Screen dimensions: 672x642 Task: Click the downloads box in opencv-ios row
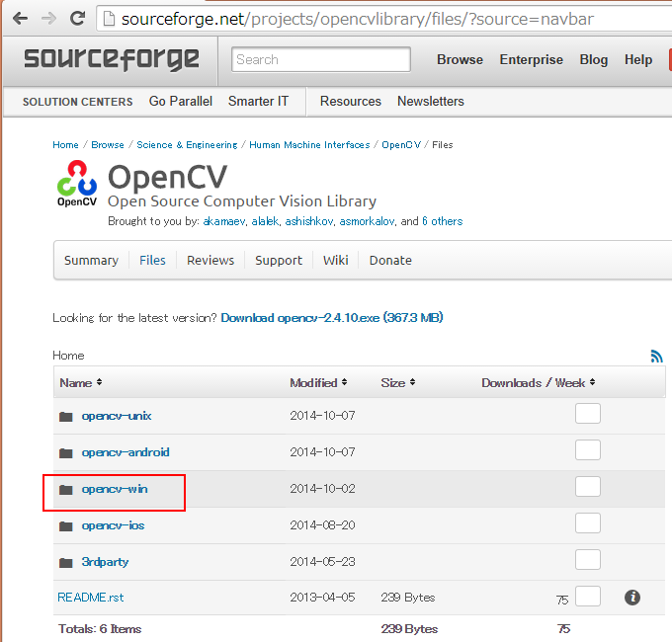click(x=588, y=522)
